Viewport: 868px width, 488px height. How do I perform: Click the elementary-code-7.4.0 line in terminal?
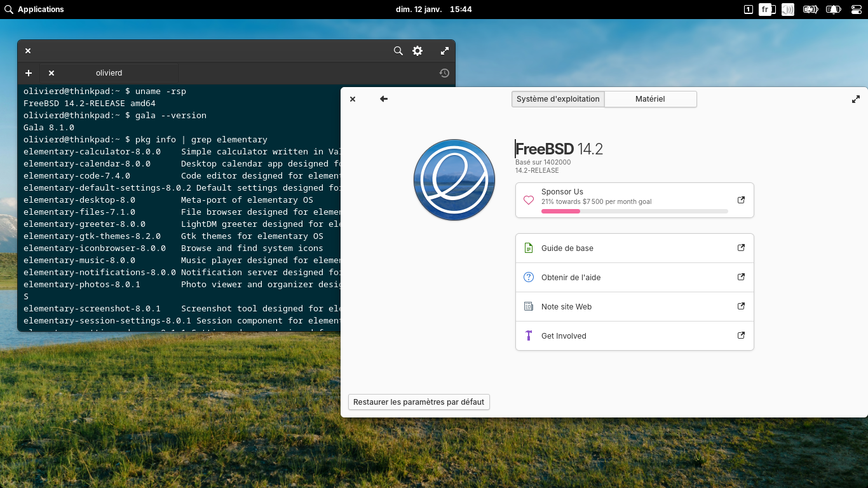pos(182,176)
